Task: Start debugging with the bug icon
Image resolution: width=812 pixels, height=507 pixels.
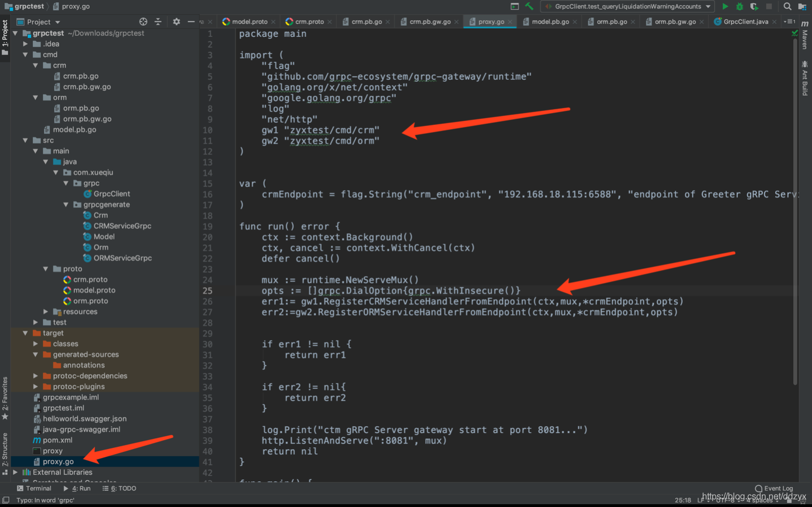Action: coord(739,7)
